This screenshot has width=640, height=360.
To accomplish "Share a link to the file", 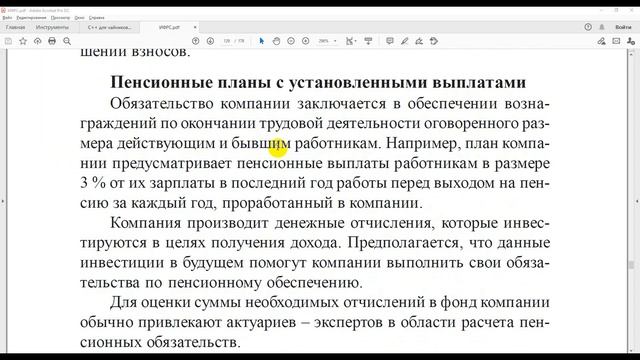I will 601,41.
